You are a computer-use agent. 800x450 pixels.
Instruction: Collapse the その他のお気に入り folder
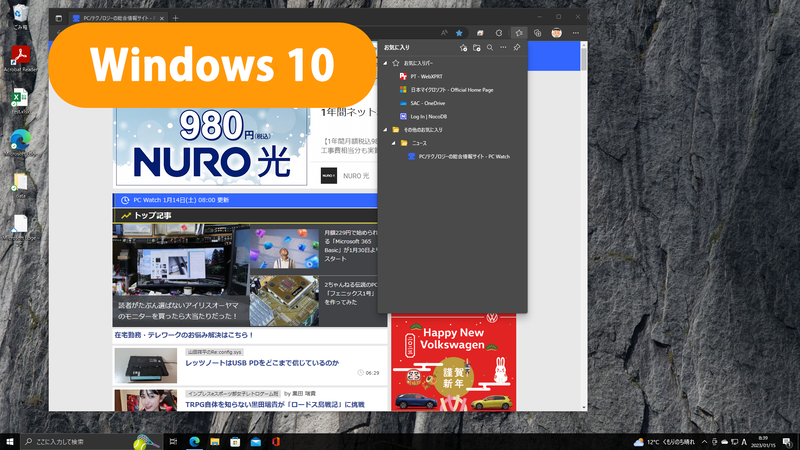click(385, 130)
